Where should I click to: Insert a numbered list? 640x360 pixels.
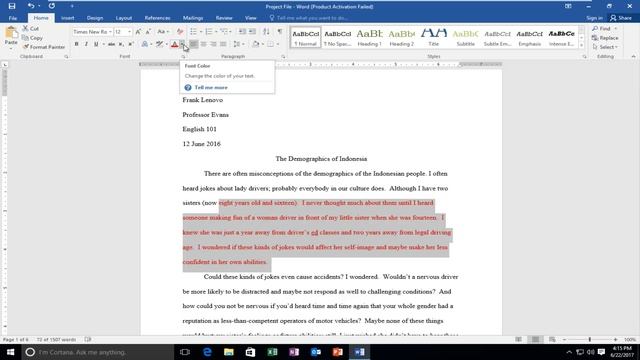tap(209, 32)
